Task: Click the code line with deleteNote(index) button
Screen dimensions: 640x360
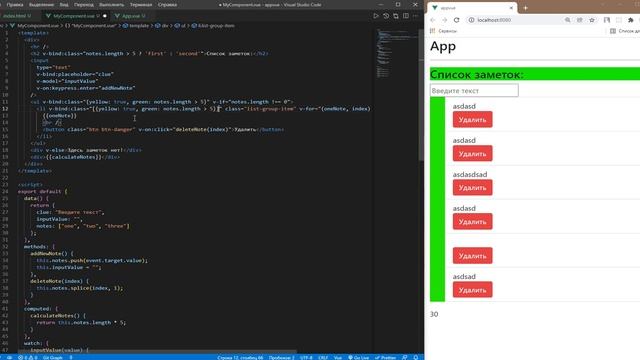Action: pos(163,129)
